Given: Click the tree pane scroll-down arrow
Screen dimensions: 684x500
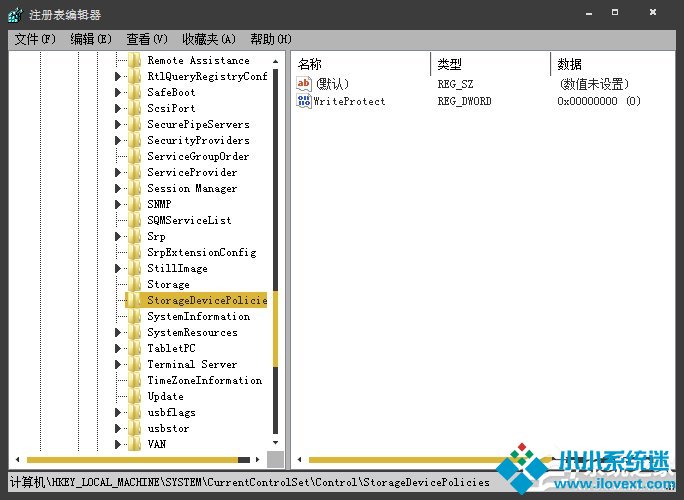Looking at the screenshot, I should (275, 442).
